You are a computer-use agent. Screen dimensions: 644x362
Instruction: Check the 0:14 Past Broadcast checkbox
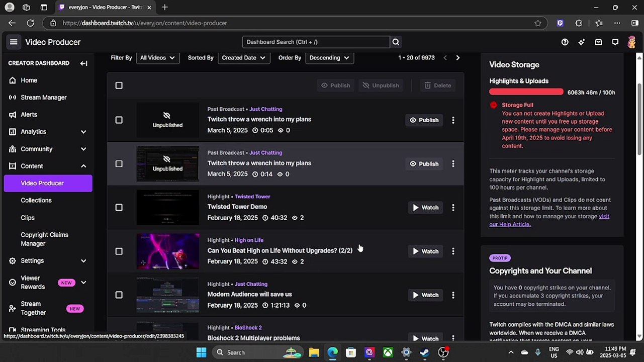click(119, 164)
